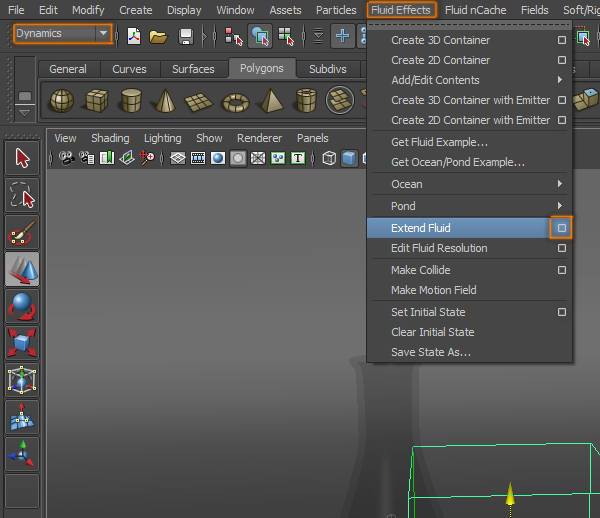
Task: Create a polygon torus from shelf
Action: 235,101
